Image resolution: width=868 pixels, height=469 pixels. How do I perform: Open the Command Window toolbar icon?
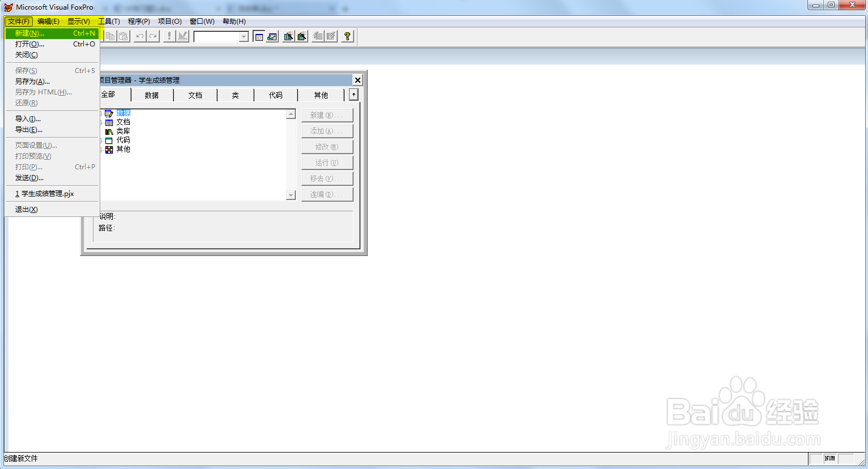coord(259,36)
